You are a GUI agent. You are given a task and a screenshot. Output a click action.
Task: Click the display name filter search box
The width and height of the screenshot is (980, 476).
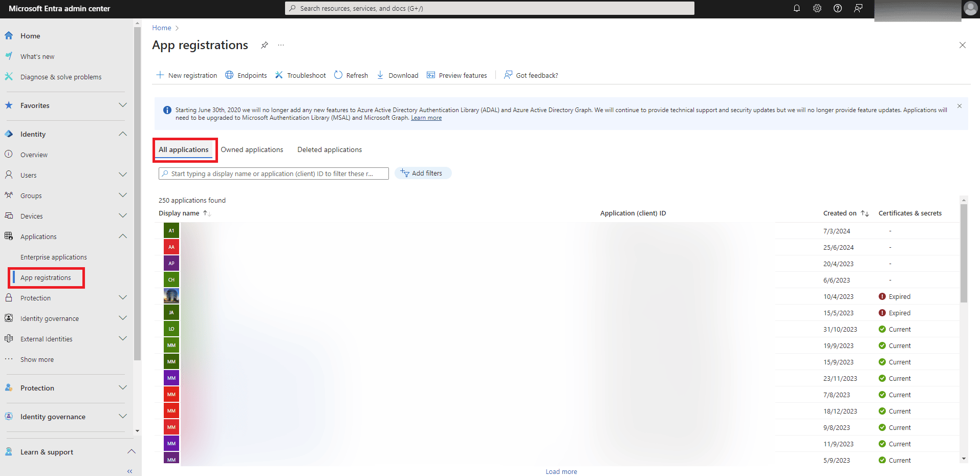[x=273, y=173]
